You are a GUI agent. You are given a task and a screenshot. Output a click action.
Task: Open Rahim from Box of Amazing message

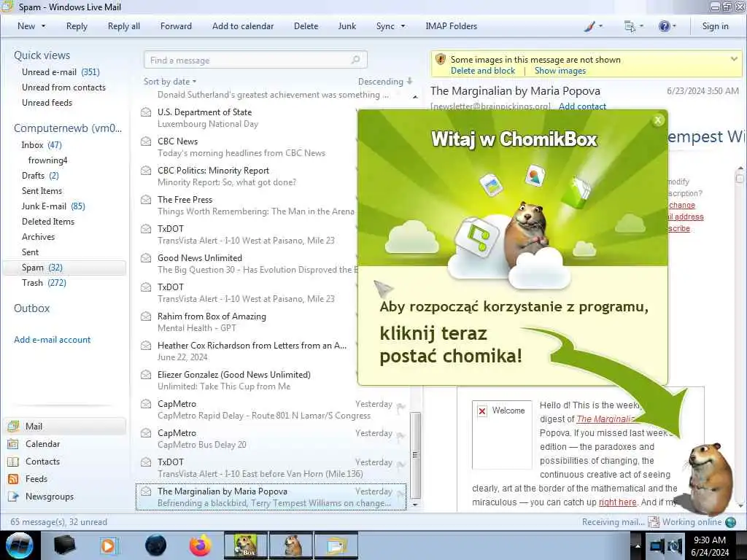click(x=248, y=322)
